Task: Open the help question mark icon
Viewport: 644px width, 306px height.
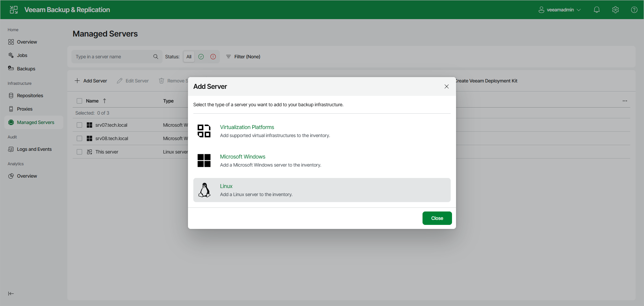Action: pyautogui.click(x=634, y=10)
